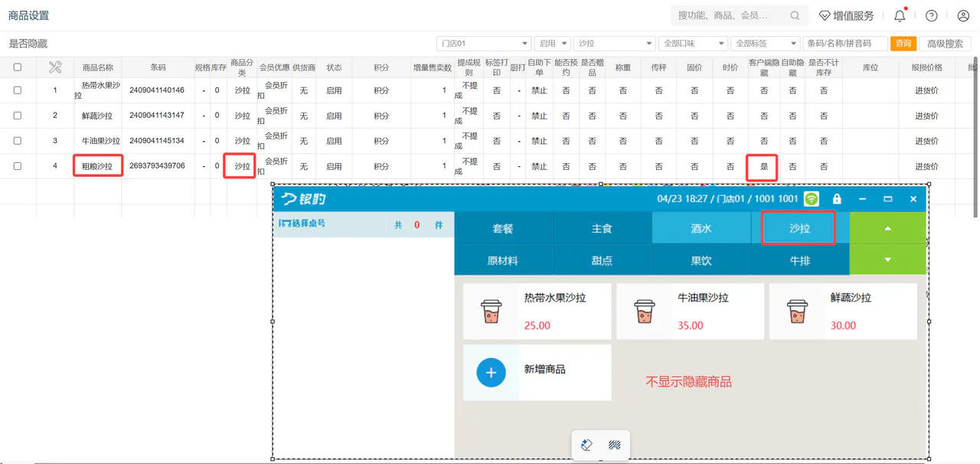Open the 全部口味 dropdown
The width and height of the screenshot is (980, 464).
[692, 44]
